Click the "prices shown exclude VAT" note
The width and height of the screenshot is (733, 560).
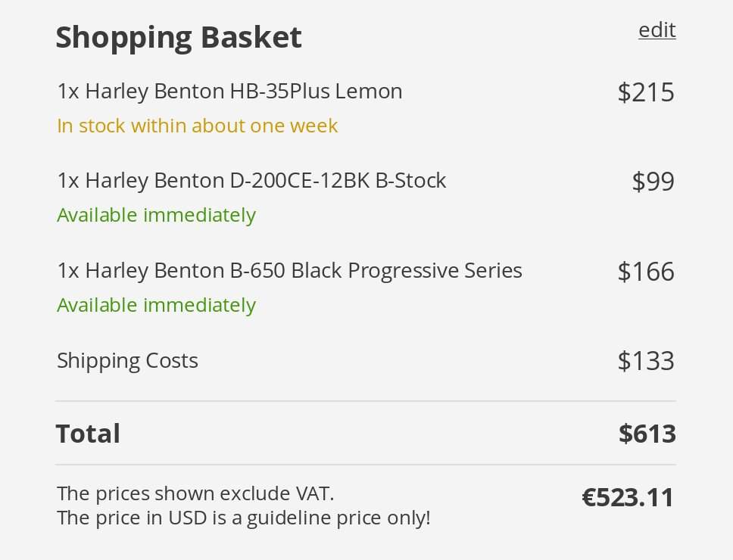(195, 493)
